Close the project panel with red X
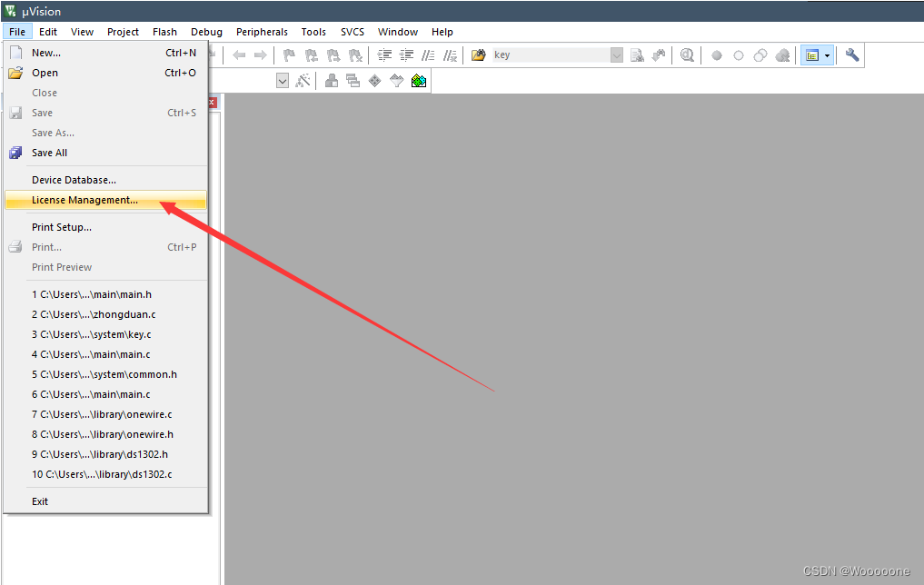 click(212, 103)
